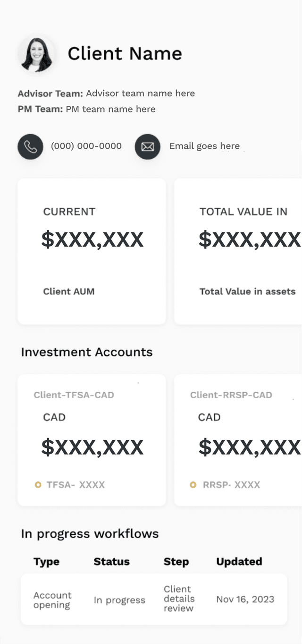
Task: Open the Client-TFSA-CAD account card
Action: tap(92, 440)
